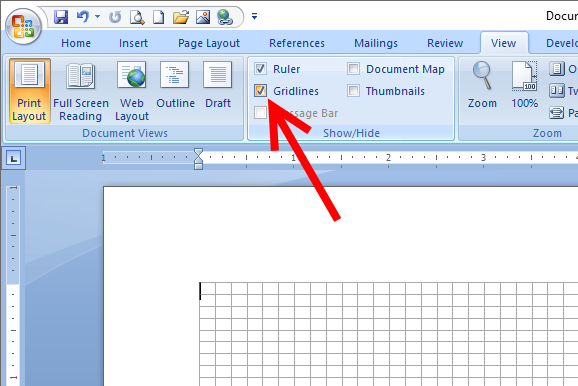
Task: Create a new blank document icon
Action: [159, 17]
